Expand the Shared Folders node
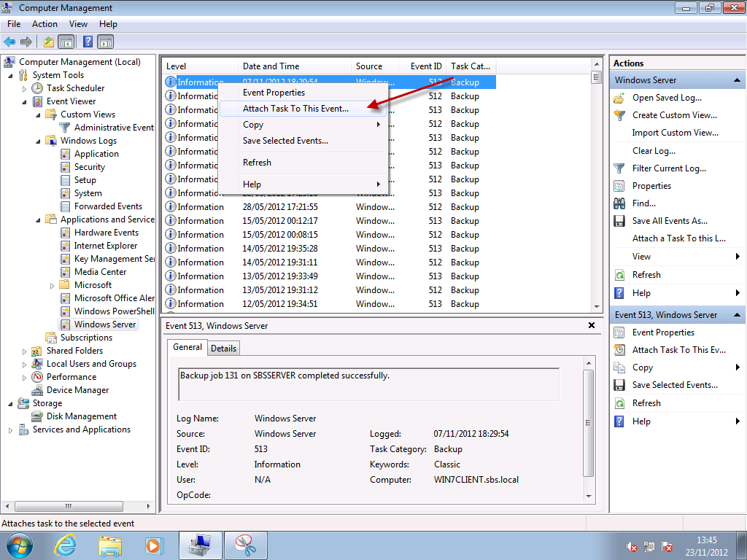 click(25, 351)
